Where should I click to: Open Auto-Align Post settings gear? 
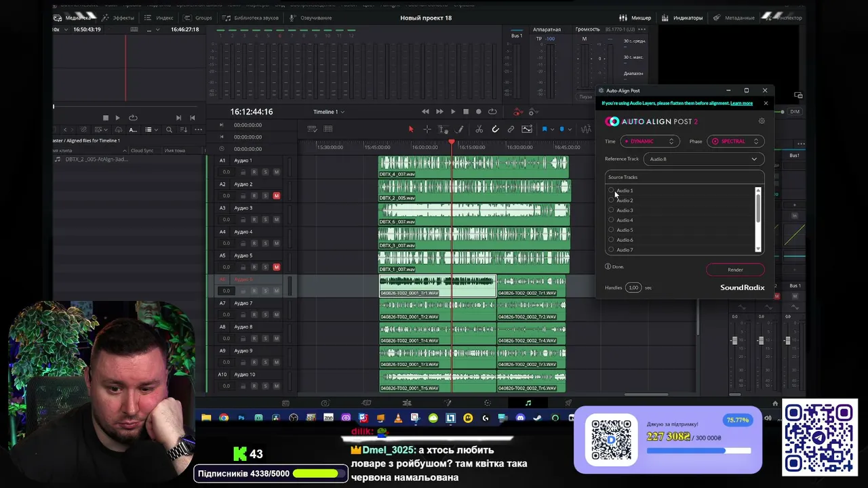(762, 121)
